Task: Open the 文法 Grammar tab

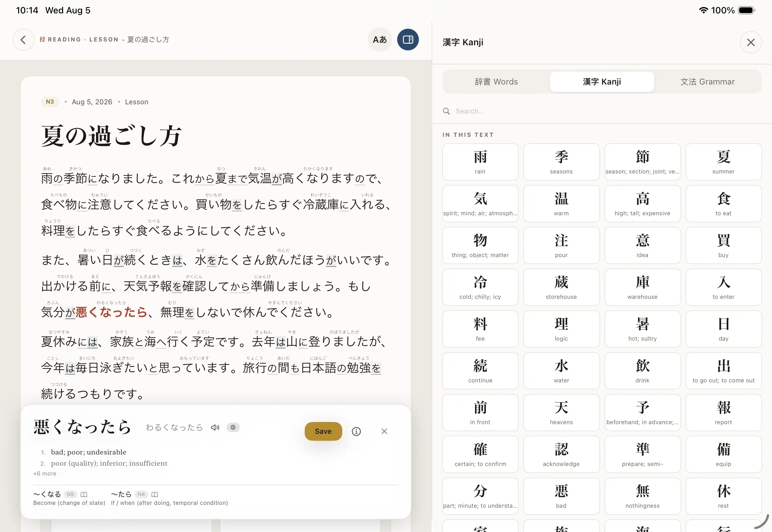Action: coord(707,82)
